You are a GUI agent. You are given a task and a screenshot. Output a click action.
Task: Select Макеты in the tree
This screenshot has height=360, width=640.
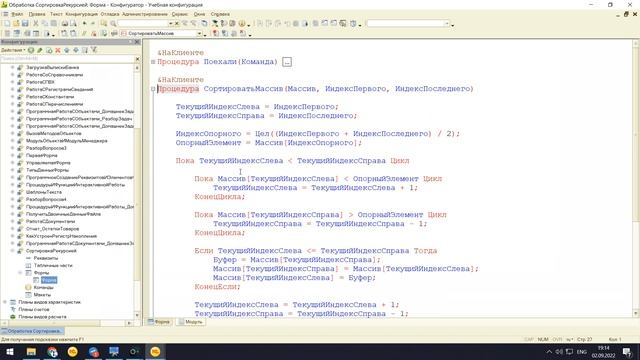(x=42, y=295)
